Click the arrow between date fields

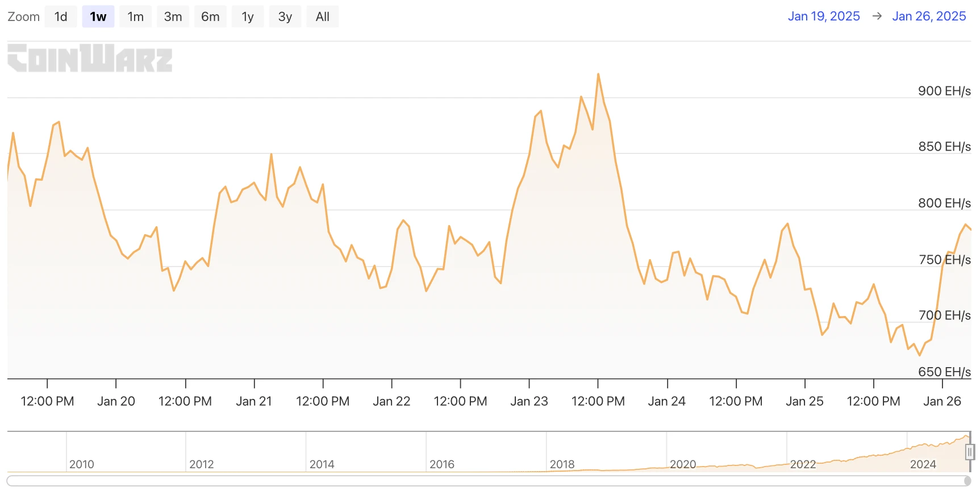pyautogui.click(x=877, y=16)
